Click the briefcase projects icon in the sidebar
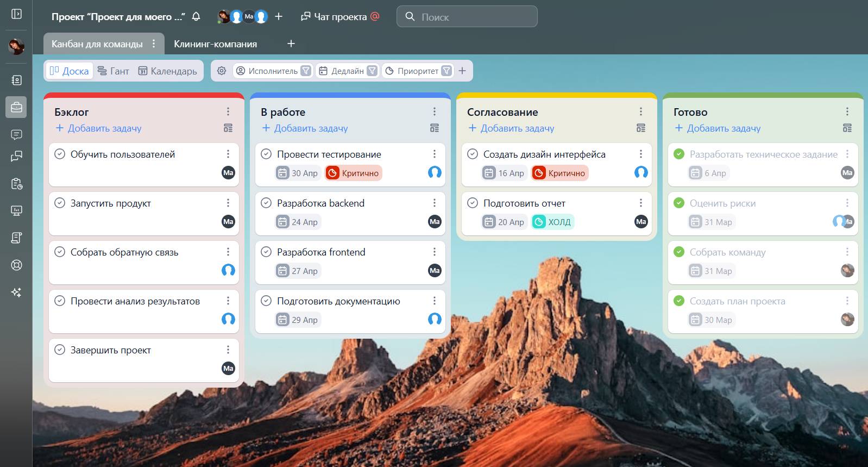The image size is (868, 467). coord(16,107)
